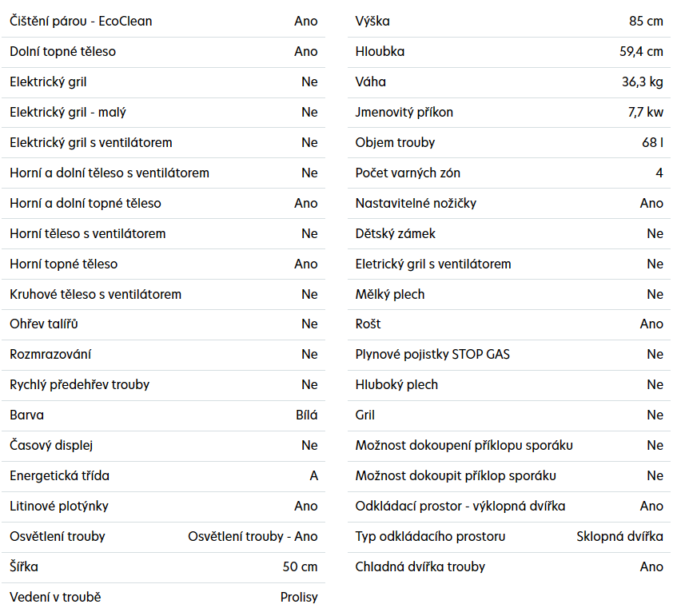The image size is (677, 616).
Task: Click the '50 cm' width value
Action: 300,567
